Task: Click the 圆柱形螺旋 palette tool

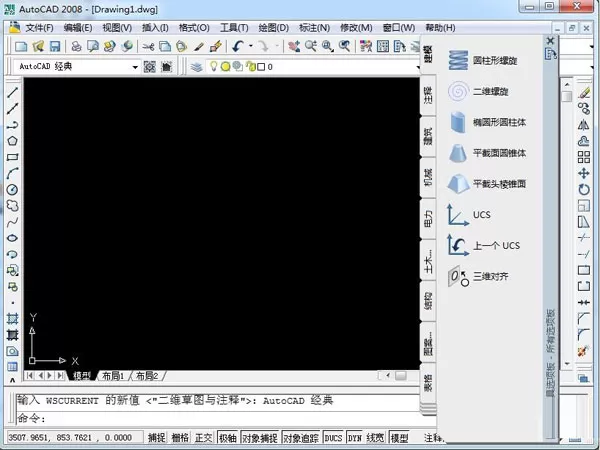Action: click(483, 60)
